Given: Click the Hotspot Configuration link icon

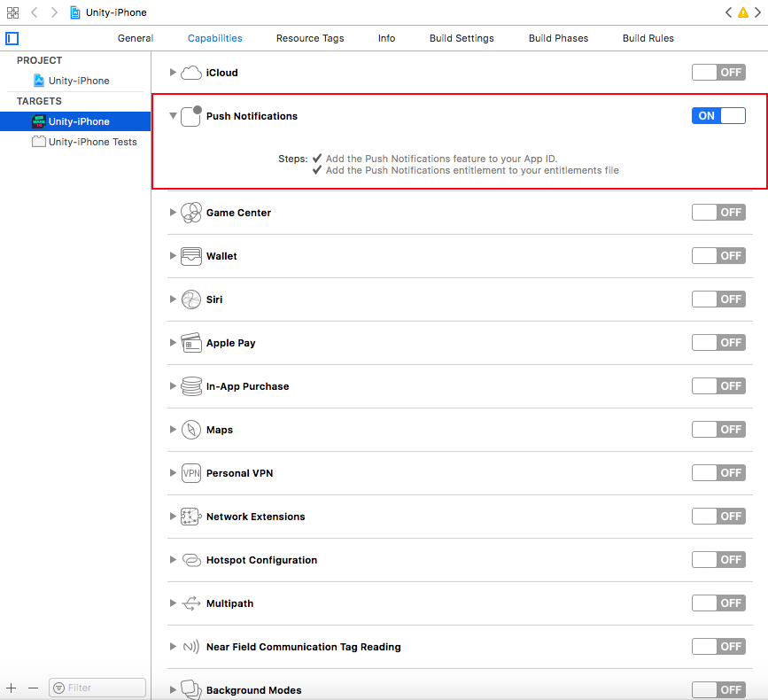Looking at the screenshot, I should pos(191,560).
